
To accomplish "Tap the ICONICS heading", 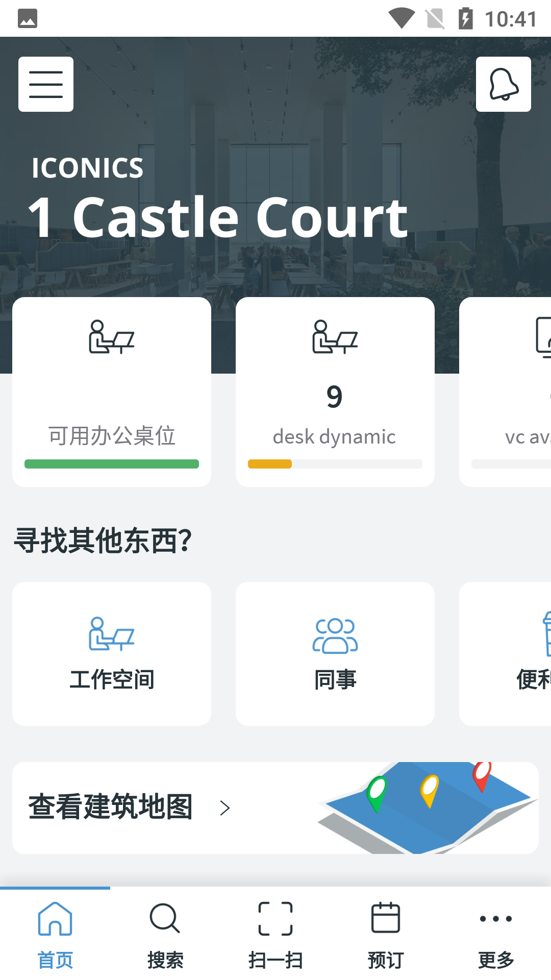I will pos(88,168).
